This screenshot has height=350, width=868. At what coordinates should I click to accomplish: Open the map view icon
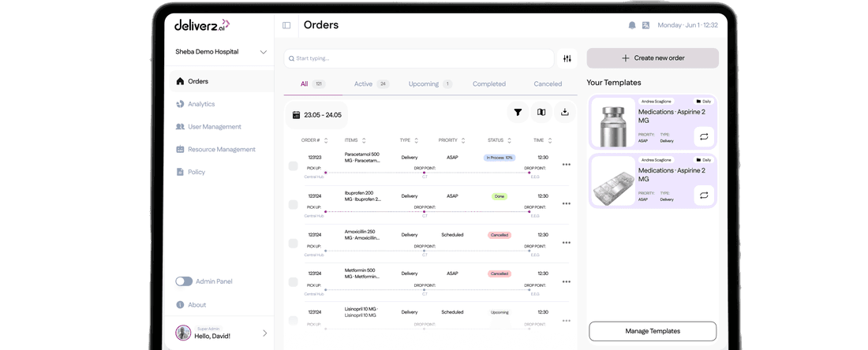tap(541, 112)
